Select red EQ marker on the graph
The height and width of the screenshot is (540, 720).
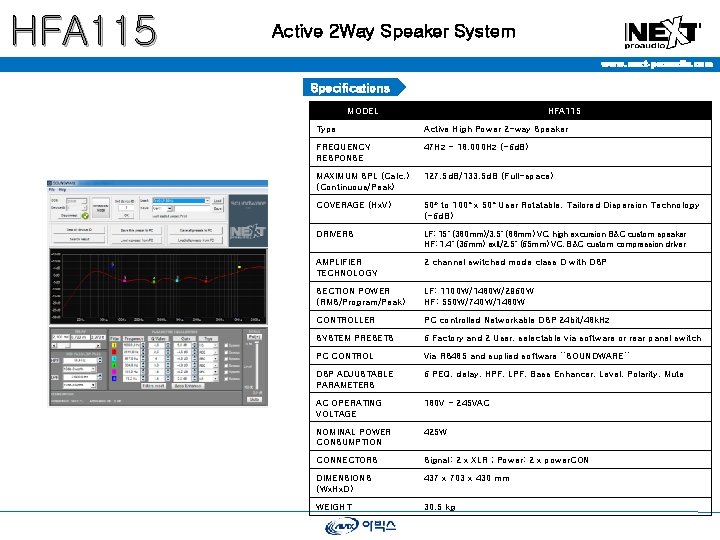click(x=206, y=280)
